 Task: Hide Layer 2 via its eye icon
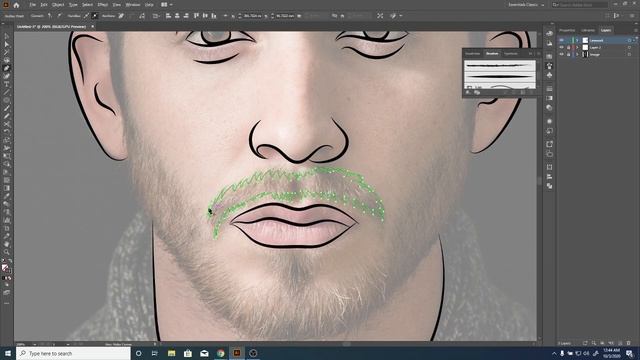[x=562, y=47]
